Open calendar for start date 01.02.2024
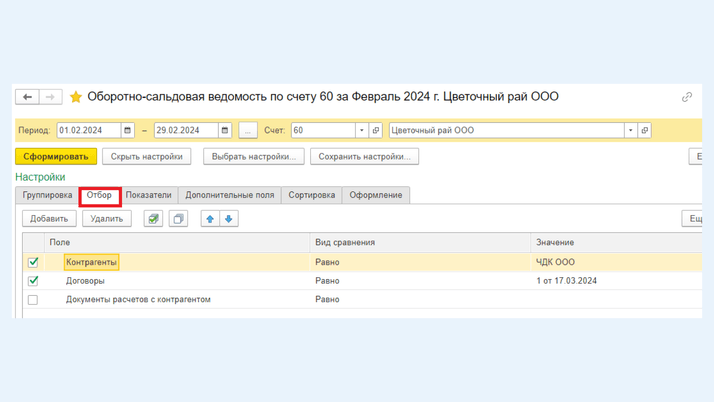 128,130
